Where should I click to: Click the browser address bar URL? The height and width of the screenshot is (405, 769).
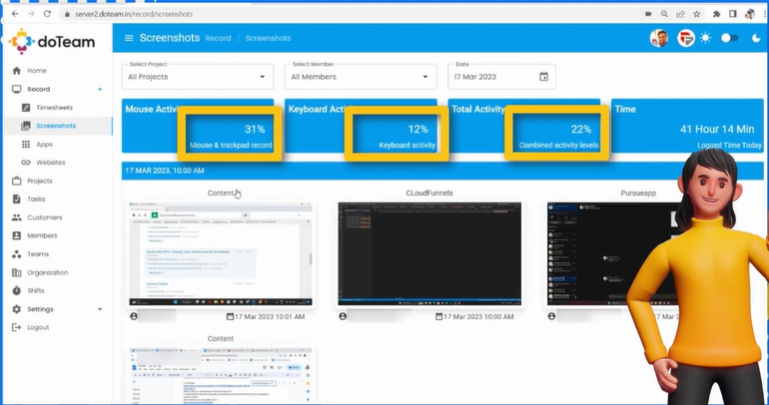(133, 14)
